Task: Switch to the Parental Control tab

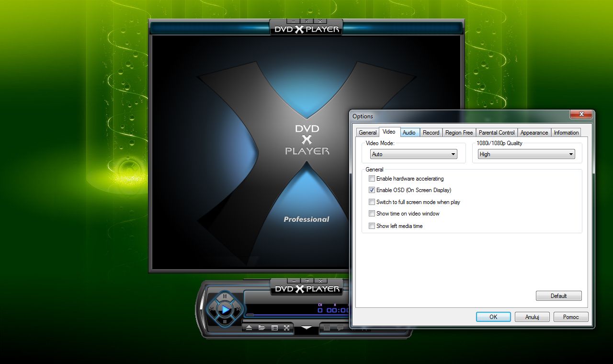Action: point(497,133)
